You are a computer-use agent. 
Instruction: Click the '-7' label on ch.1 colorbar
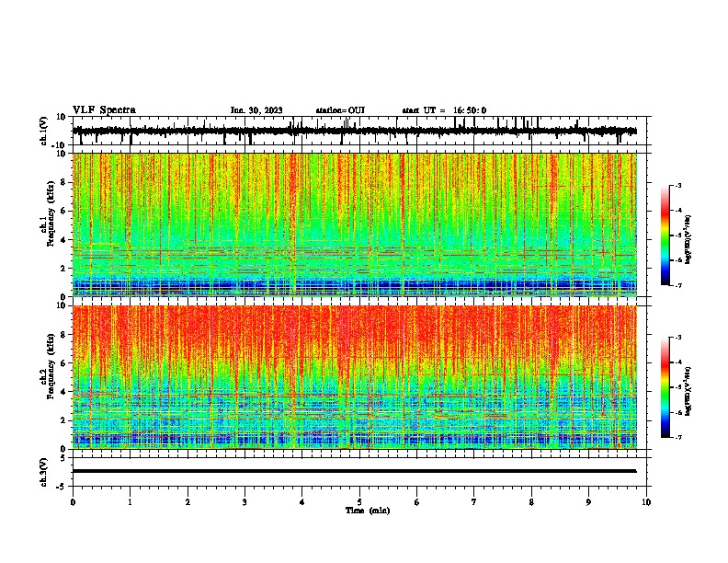tap(678, 285)
